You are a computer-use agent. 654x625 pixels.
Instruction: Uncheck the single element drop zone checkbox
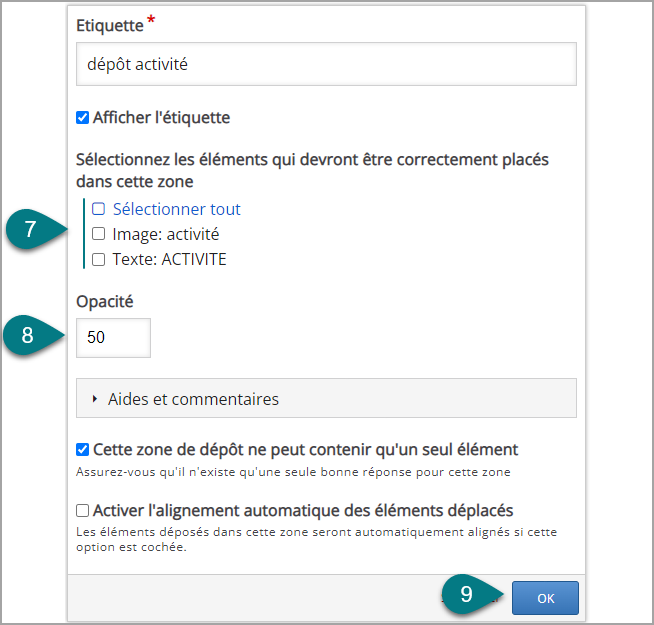tap(83, 450)
